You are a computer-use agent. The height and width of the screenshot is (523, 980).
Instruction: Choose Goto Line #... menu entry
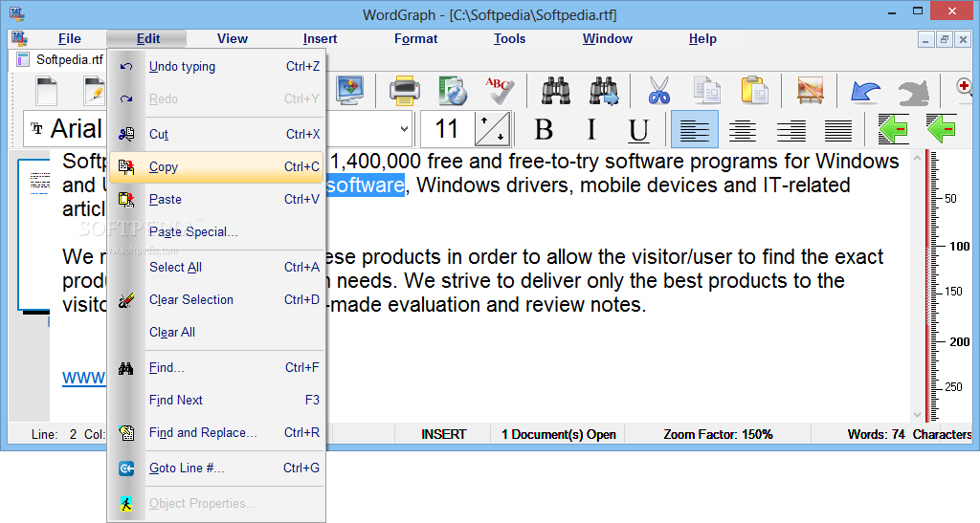216,469
